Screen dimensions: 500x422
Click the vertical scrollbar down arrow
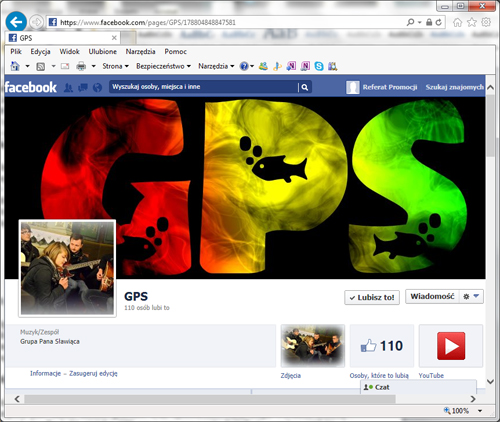click(490, 382)
